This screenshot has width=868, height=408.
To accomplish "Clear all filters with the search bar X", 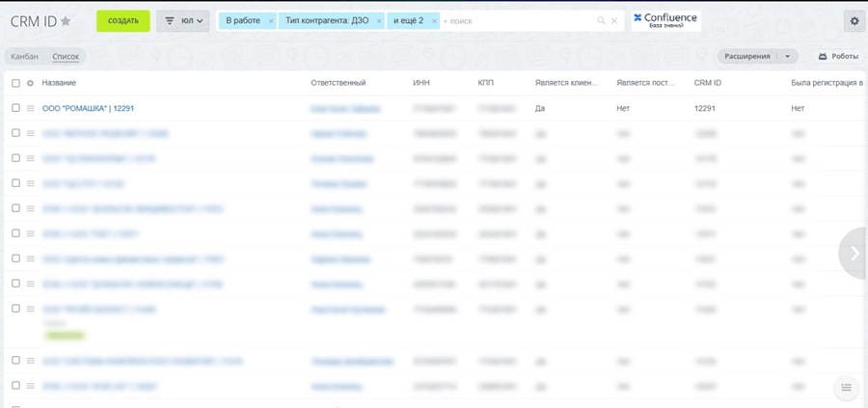I will point(614,20).
